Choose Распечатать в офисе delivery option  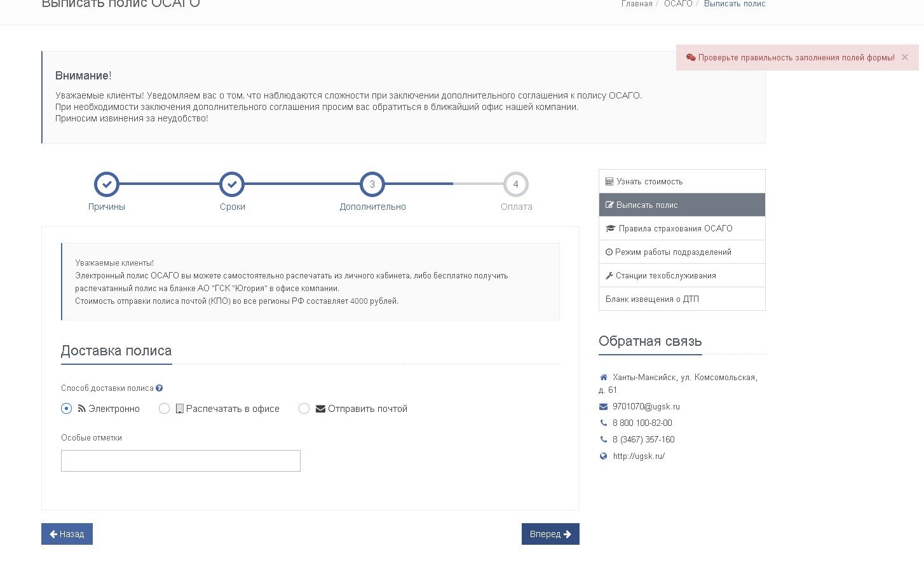pyautogui.click(x=164, y=409)
